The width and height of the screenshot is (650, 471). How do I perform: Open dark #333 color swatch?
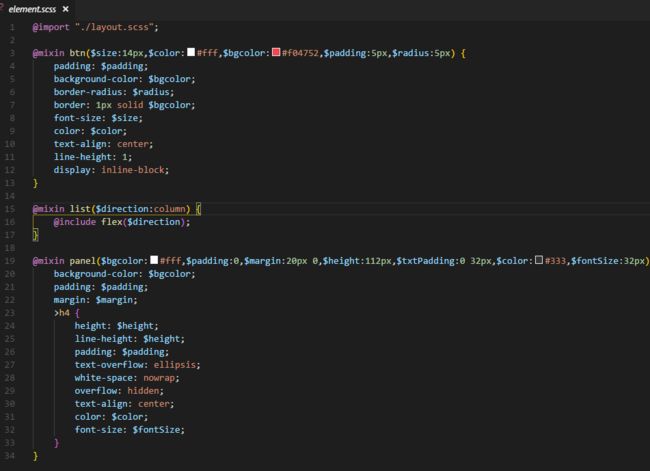(539, 260)
